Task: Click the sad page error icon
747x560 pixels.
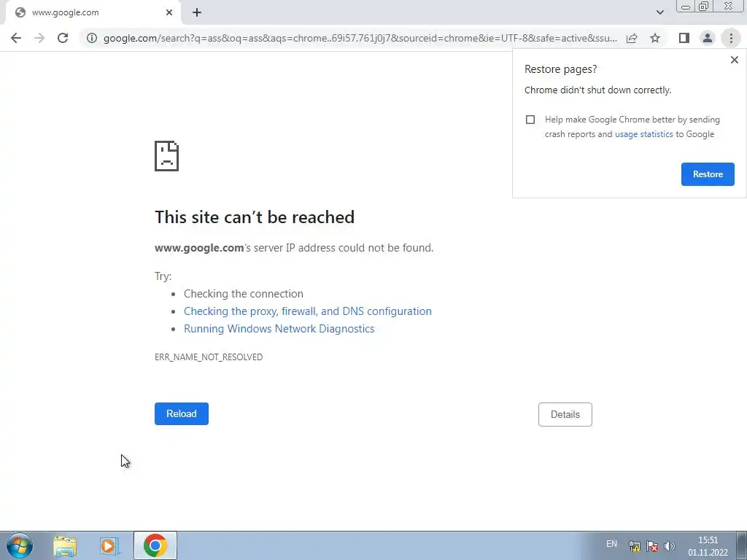Action: click(167, 156)
